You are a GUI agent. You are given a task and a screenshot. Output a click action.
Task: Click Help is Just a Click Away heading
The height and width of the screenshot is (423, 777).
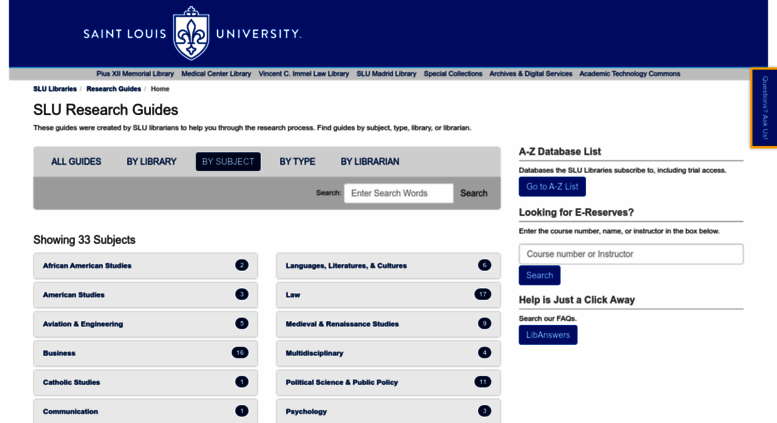[577, 300]
